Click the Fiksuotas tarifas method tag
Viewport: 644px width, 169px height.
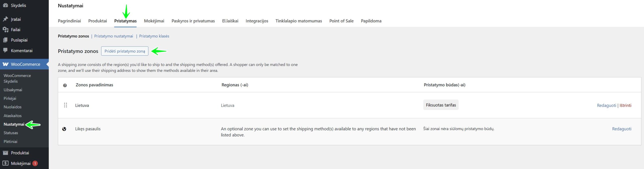(441, 105)
